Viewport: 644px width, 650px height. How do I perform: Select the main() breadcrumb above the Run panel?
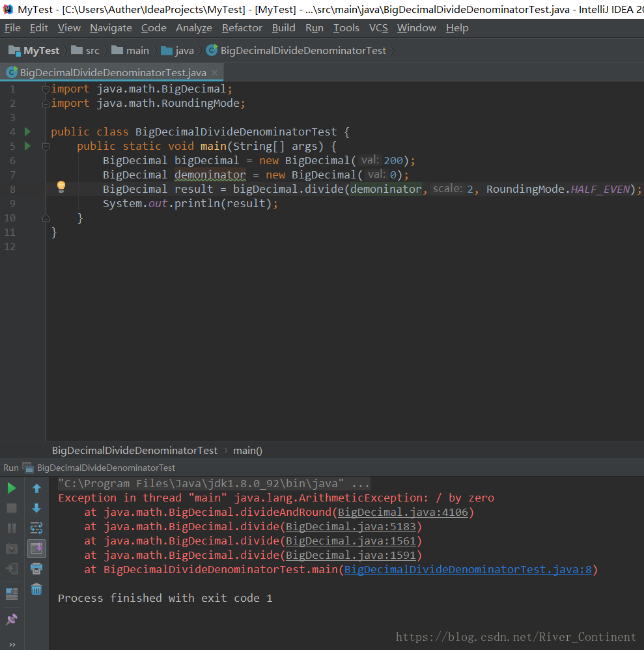click(x=247, y=450)
